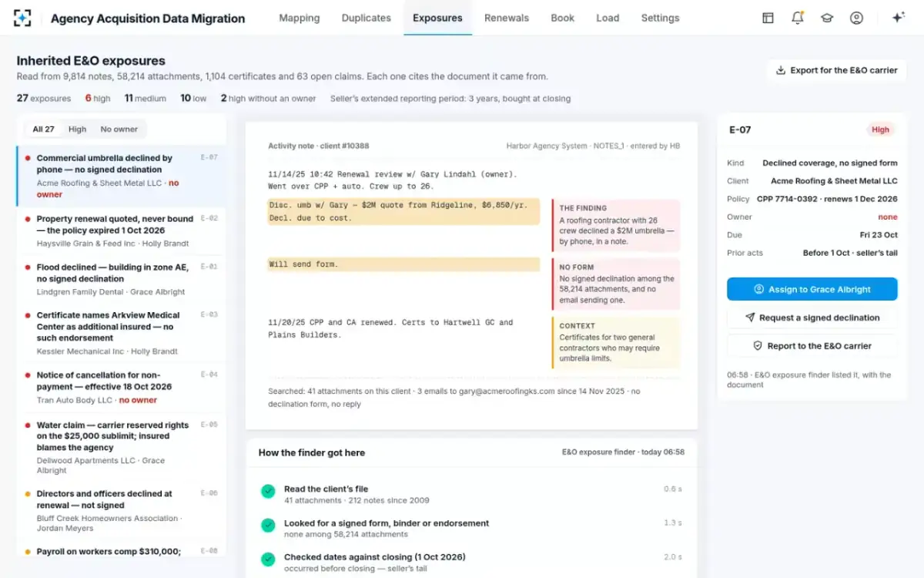Open the user account icon
Viewport: 924px width, 578px height.
coord(856,18)
